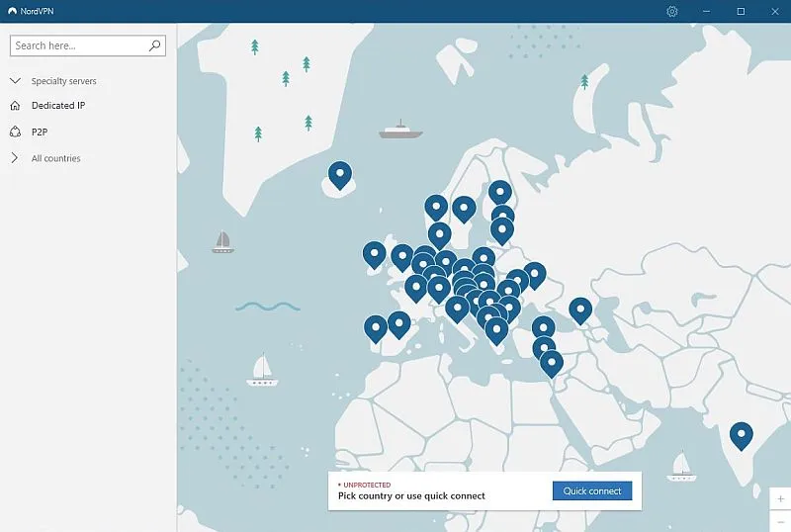Viewport: 791px width, 532px height.
Task: Zoom out the map with minus button
Action: point(780,521)
